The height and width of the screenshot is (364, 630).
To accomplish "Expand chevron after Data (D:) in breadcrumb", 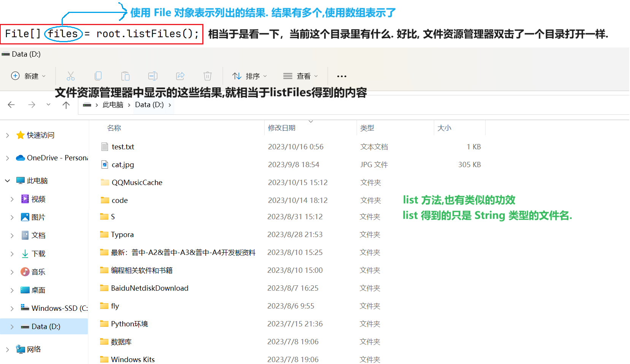I will (x=170, y=105).
